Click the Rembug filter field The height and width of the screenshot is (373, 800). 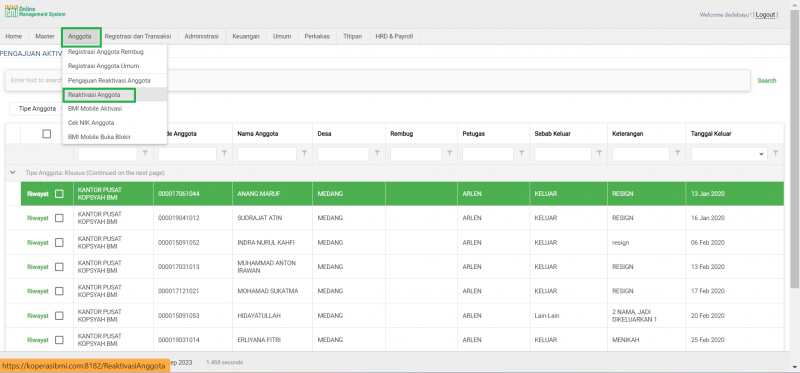(415, 154)
